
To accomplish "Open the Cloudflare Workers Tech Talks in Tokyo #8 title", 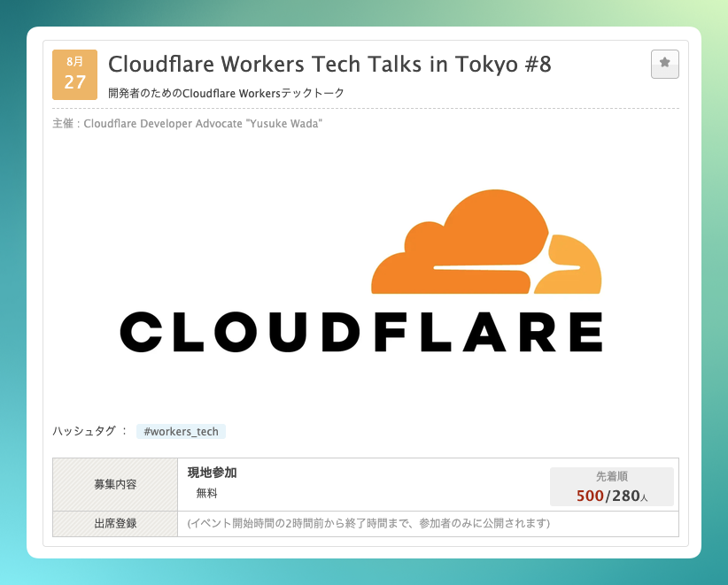I will point(329,64).
